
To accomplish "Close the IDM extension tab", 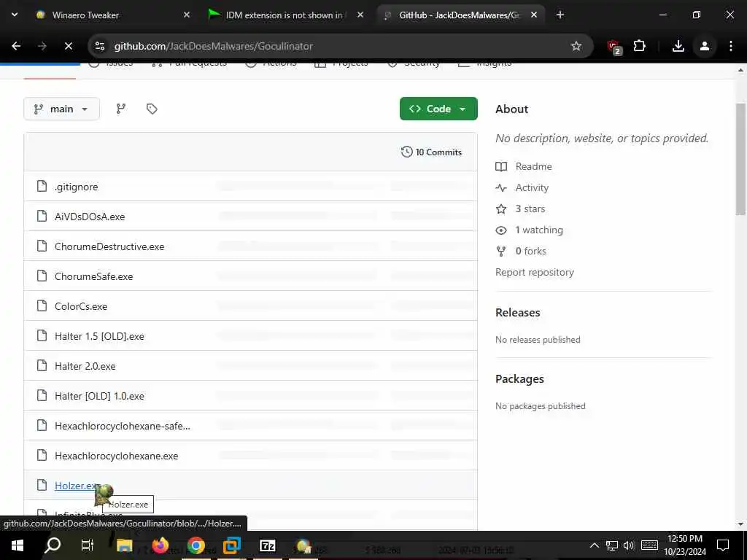I will point(360,15).
